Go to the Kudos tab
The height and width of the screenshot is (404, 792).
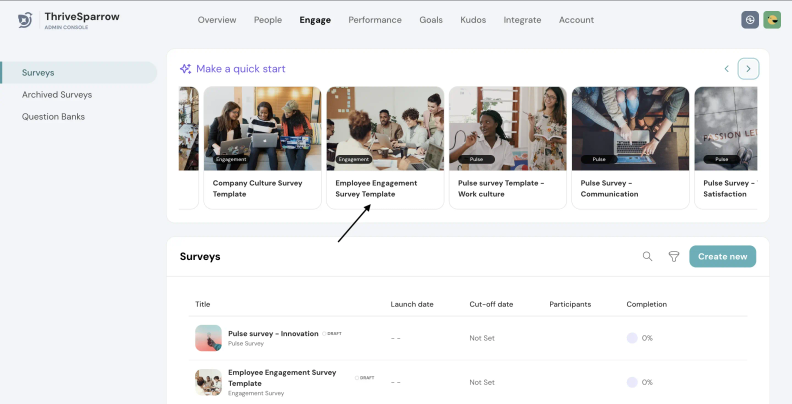[473, 20]
